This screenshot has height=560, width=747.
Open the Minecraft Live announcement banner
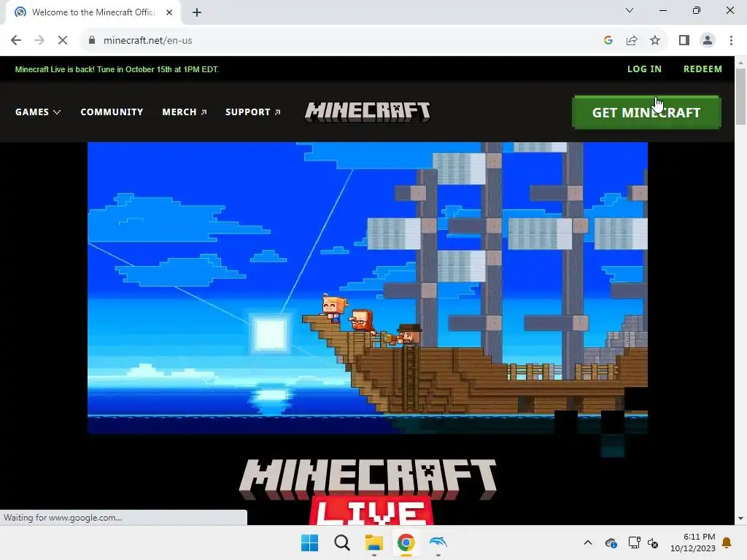(117, 69)
